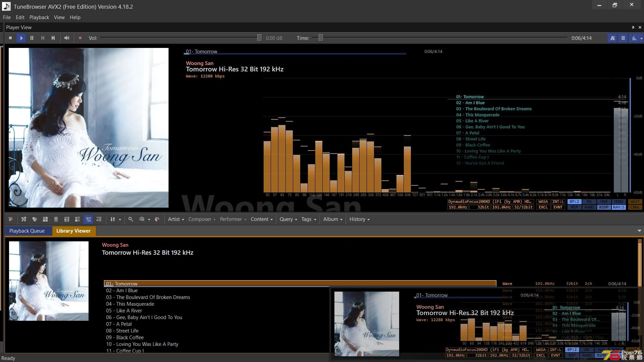Screen dimensions: 644x362
Task: Switch to the Playback Queue tab
Action: pos(27,231)
